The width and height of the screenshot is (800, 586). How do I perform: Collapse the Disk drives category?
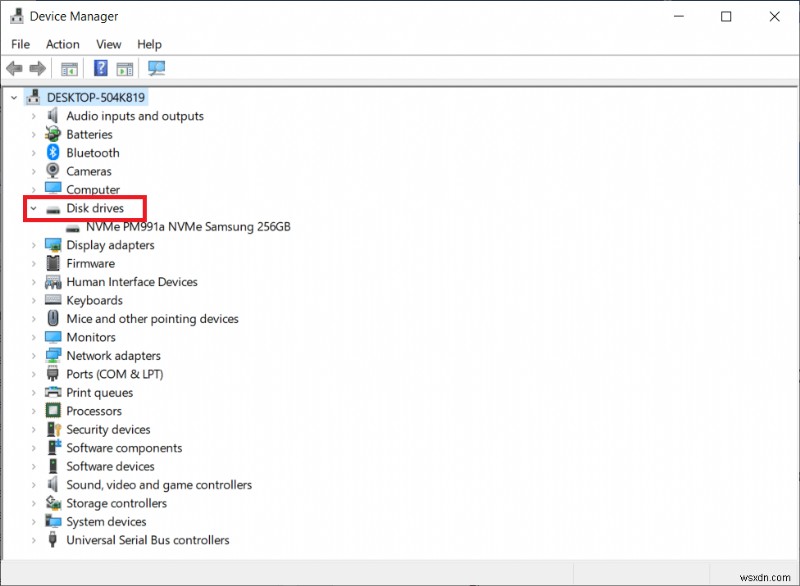(31, 208)
